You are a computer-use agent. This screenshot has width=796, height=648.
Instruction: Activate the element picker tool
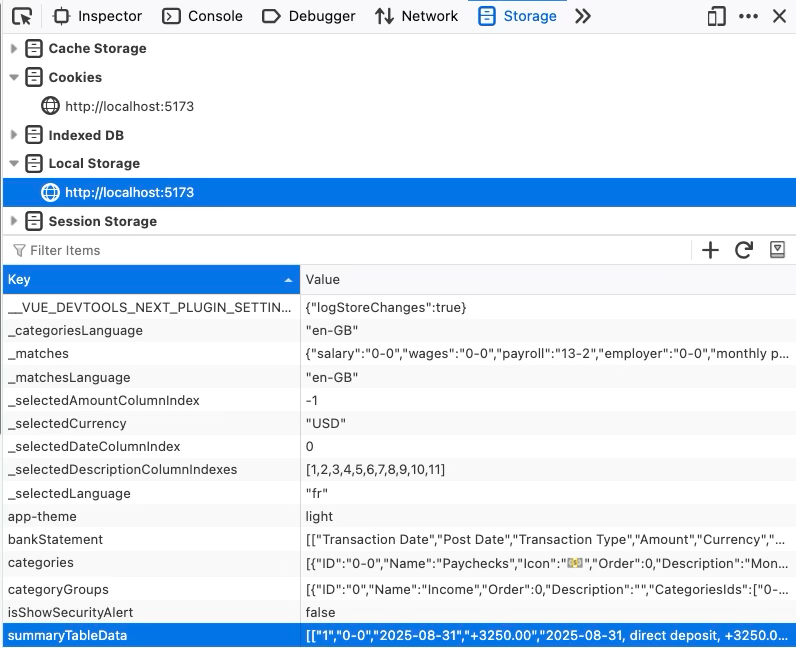21,16
